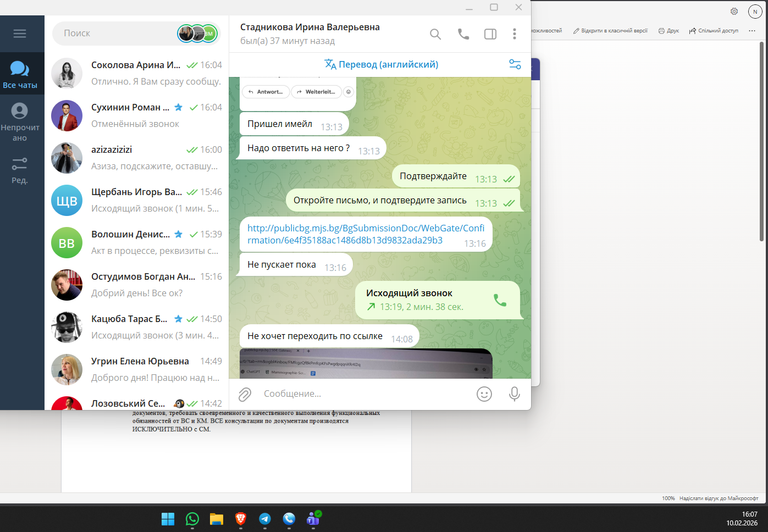Select the outgoing message "Подтверждайте"
Image resolution: width=768 pixels, height=532 pixels.
456,176
